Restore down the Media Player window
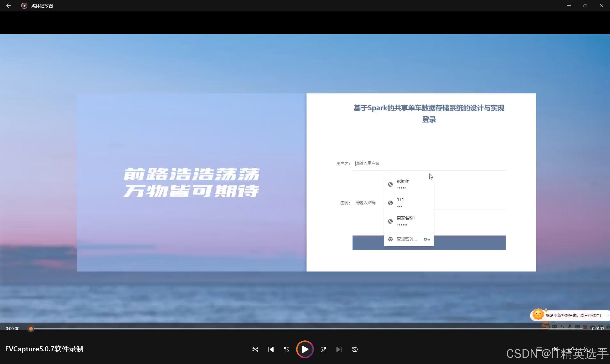 [x=585, y=6]
